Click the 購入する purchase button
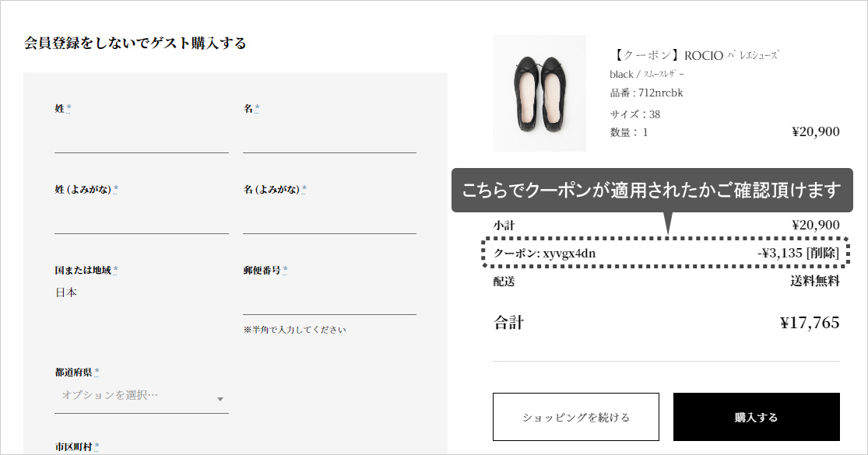Image resolution: width=868 pixels, height=455 pixels. point(756,417)
